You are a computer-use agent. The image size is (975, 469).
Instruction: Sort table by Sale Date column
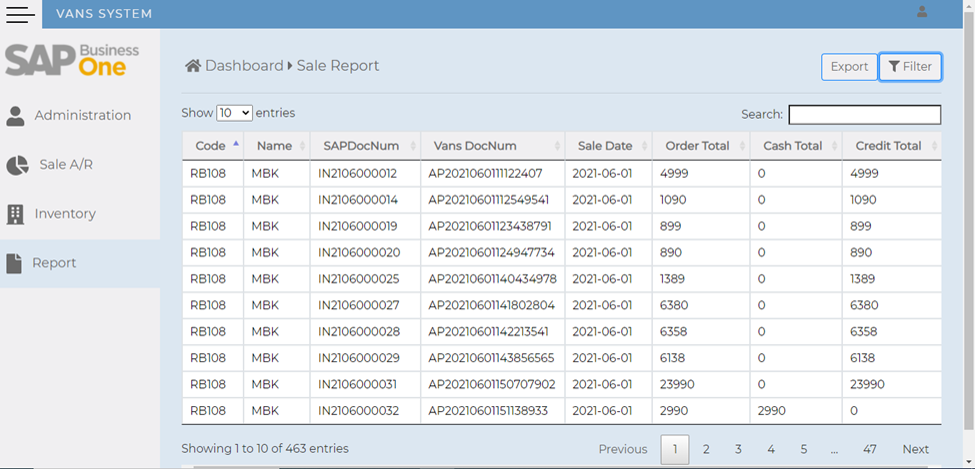[608, 146]
